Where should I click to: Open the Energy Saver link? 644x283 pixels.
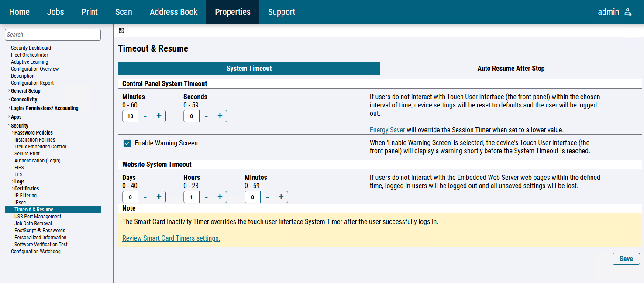point(387,130)
